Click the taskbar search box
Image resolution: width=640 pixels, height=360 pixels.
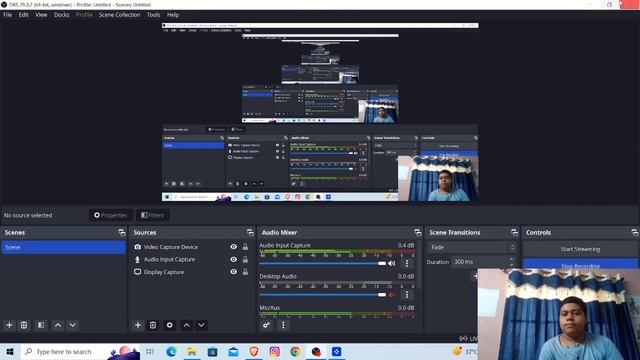(80, 351)
